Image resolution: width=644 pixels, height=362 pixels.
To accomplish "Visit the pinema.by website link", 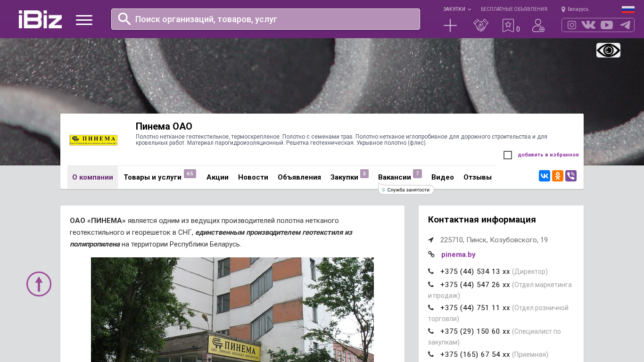I will point(458,255).
